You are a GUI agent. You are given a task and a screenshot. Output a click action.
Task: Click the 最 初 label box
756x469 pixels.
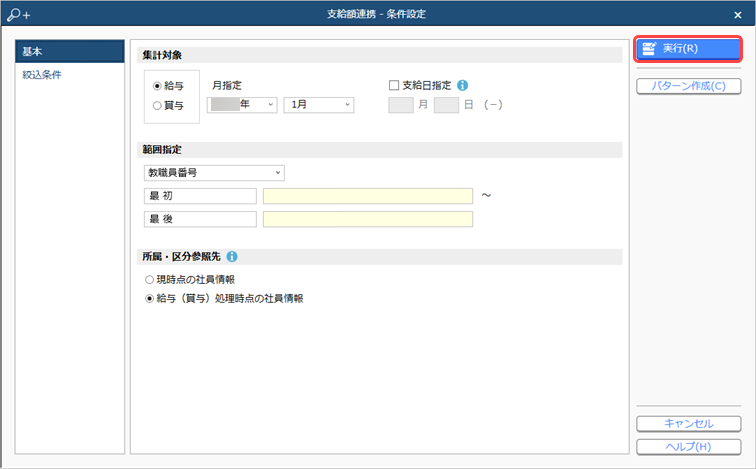(200, 196)
